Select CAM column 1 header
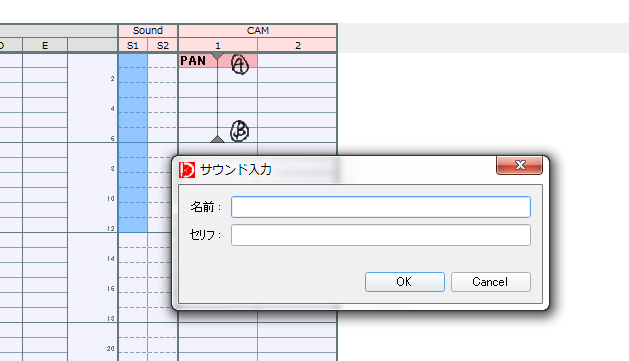 click(218, 46)
